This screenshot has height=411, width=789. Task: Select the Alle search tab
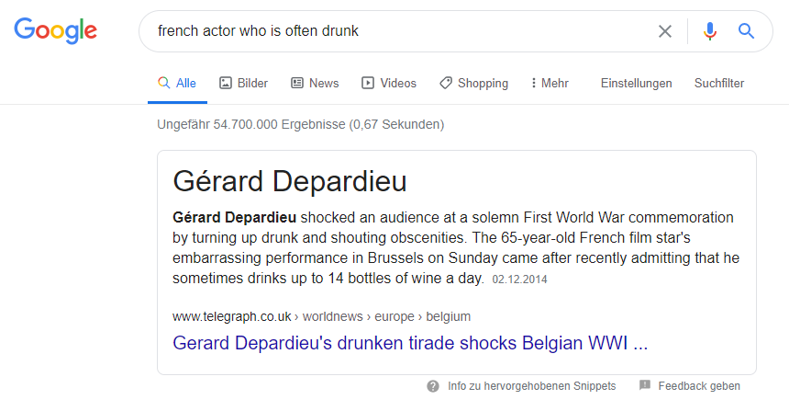(177, 83)
